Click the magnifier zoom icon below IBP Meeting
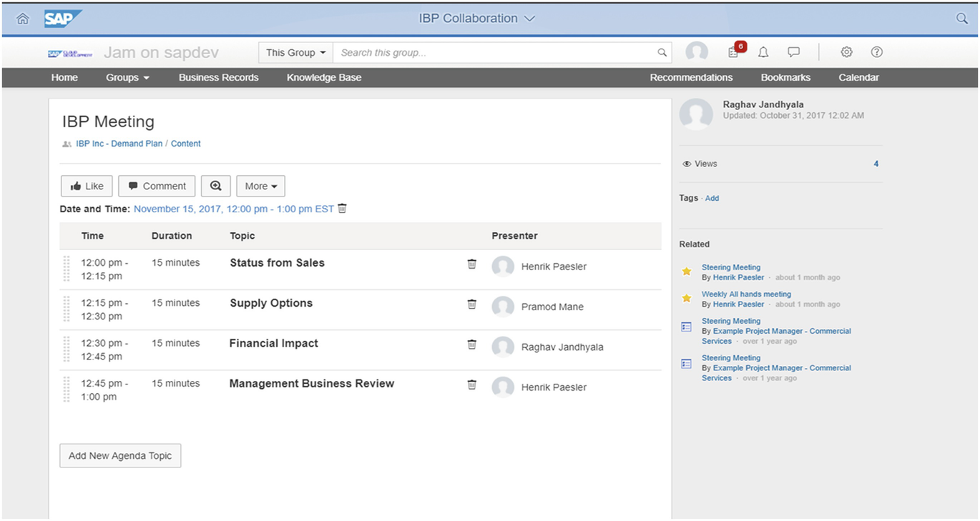Image resolution: width=980 pixels, height=521 pixels. (215, 186)
